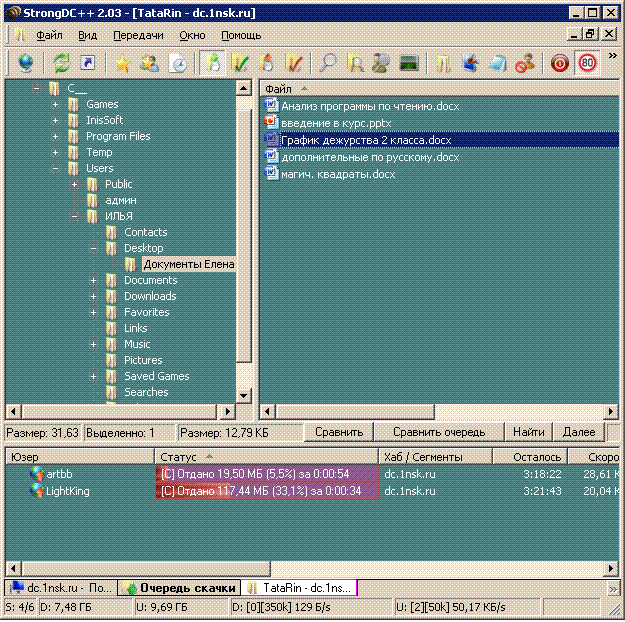Expand the InisSoft folder node
The width and height of the screenshot is (625, 622).
[x=55, y=120]
